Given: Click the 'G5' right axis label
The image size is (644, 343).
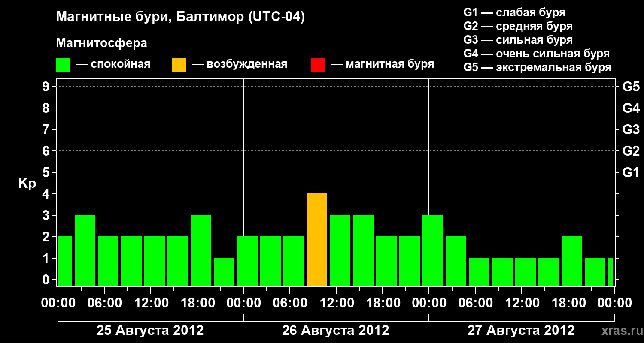Looking at the screenshot, I should (631, 87).
